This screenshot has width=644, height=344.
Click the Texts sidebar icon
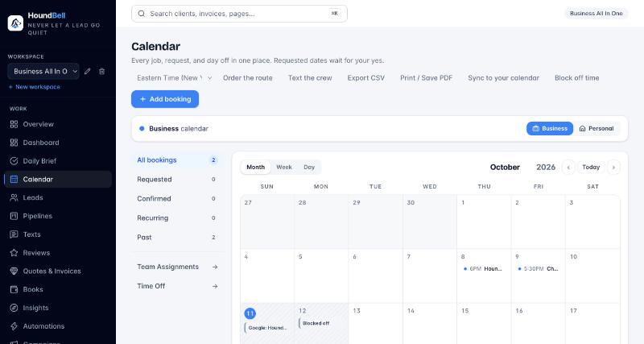tap(14, 234)
